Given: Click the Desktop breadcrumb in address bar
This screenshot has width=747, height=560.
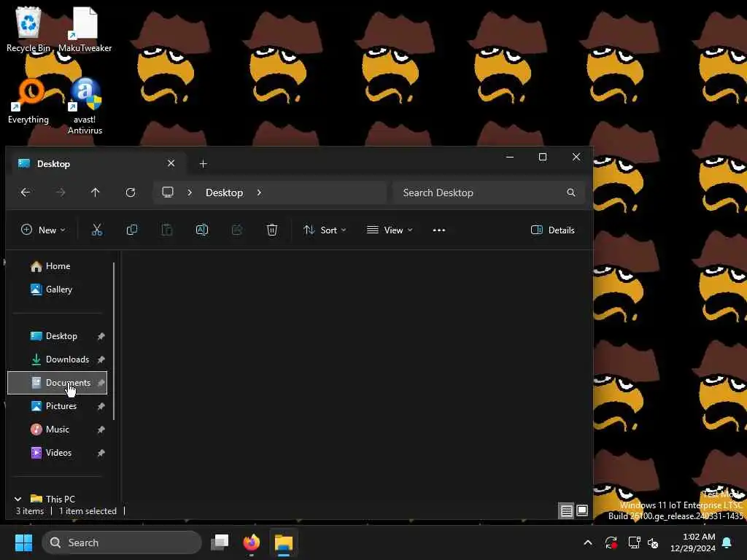Looking at the screenshot, I should [225, 192].
